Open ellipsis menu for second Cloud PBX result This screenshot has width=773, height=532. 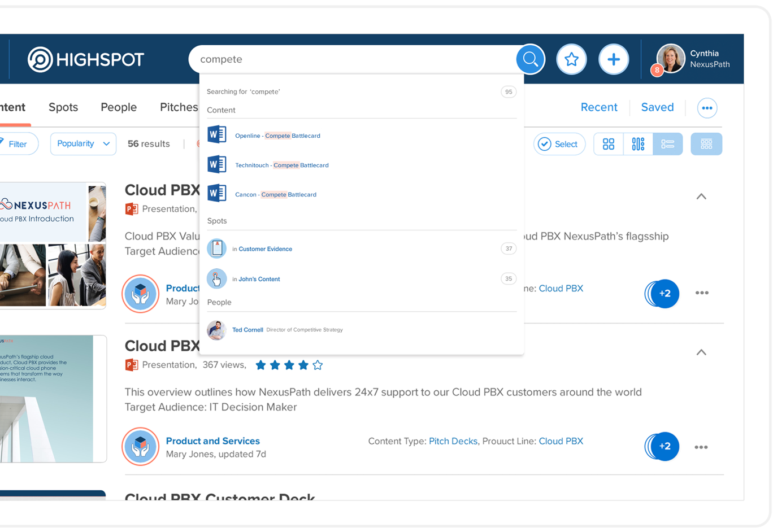(x=701, y=447)
